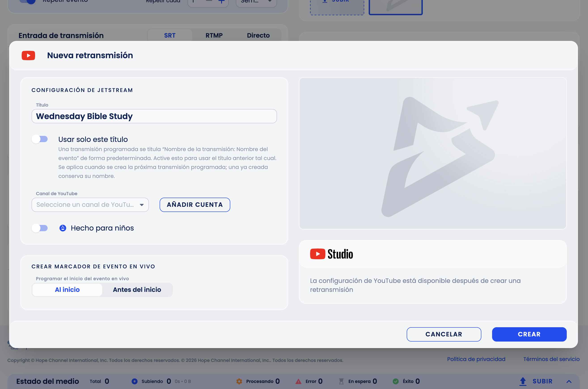Switch to SRT tab in background
The height and width of the screenshot is (389, 588).
(170, 36)
